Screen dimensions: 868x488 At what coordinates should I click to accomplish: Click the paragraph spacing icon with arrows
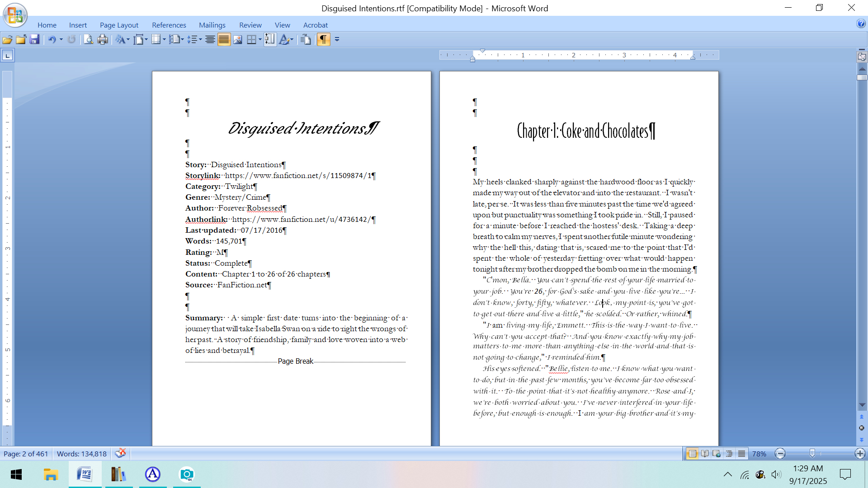pyautogui.click(x=270, y=40)
